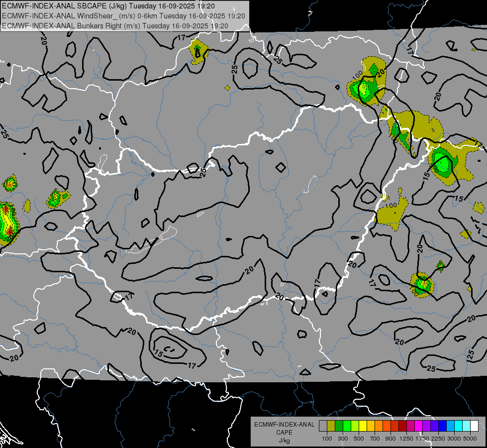Click the olive legend swatch
The image size is (487, 448).
tap(331, 426)
